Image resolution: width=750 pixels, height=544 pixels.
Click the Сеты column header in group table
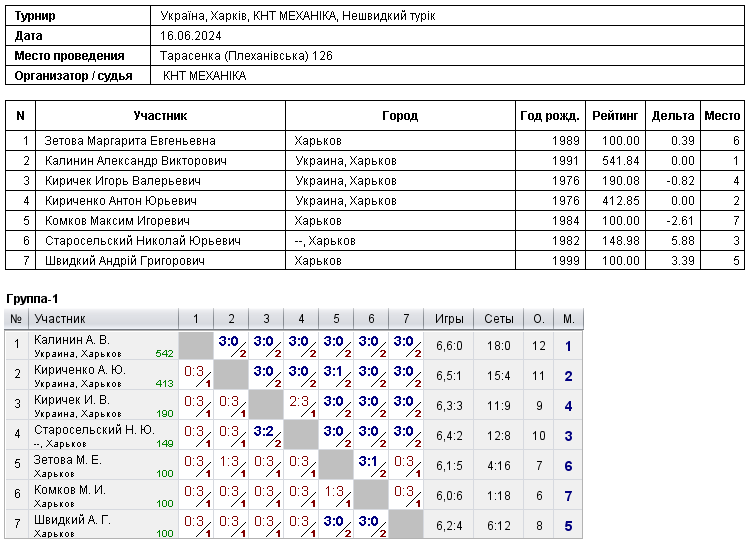click(x=498, y=319)
